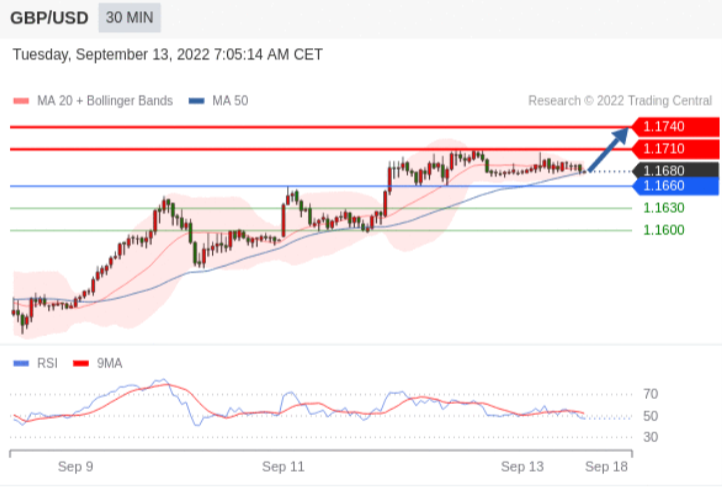Click the chart date and time header
The width and height of the screenshot is (722, 493).
coord(168,54)
